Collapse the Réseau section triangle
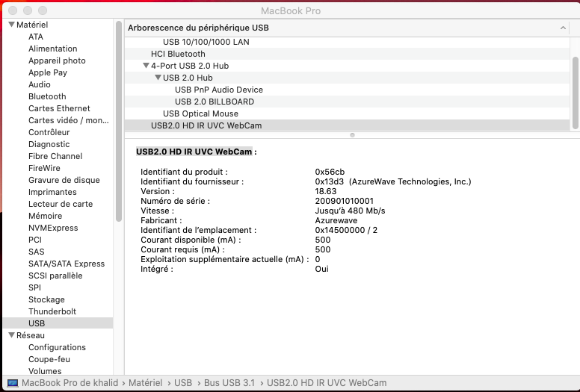Image resolution: width=580 pixels, height=392 pixels. [x=11, y=335]
